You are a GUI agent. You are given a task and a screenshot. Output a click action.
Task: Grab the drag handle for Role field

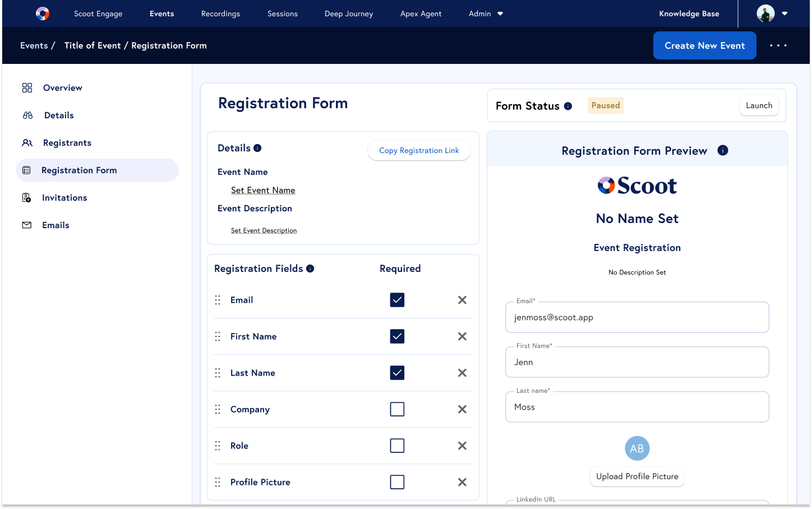click(x=218, y=446)
